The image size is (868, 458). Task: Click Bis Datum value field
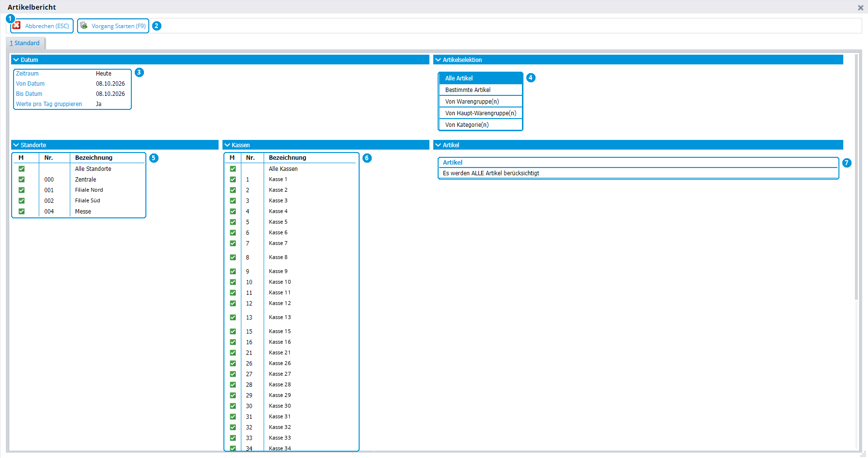click(x=110, y=94)
